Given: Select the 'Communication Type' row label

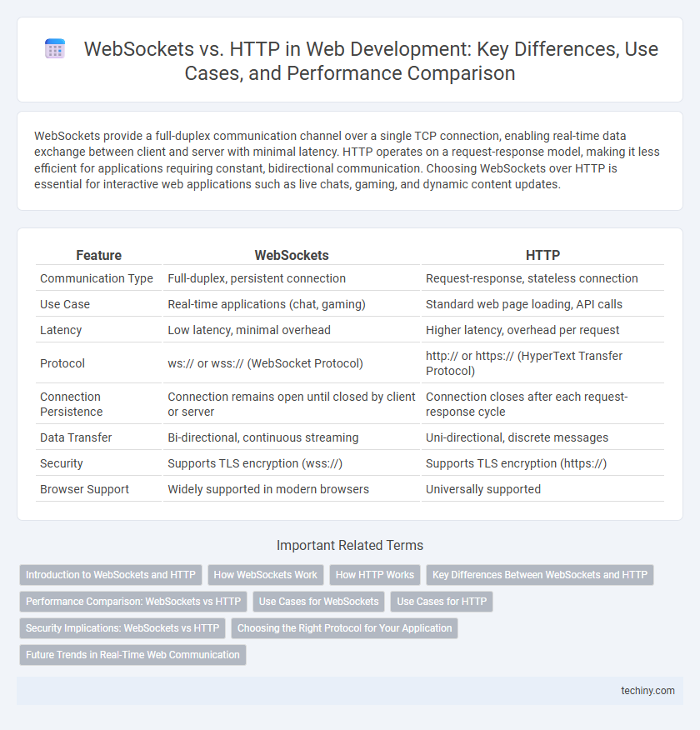Looking at the screenshot, I should pyautogui.click(x=97, y=278).
